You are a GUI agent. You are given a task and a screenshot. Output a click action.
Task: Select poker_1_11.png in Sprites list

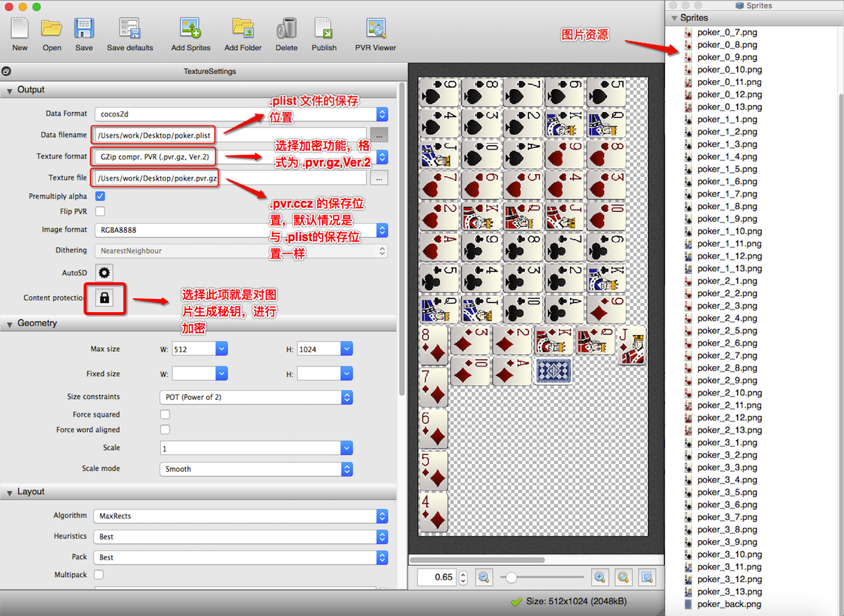[730, 244]
